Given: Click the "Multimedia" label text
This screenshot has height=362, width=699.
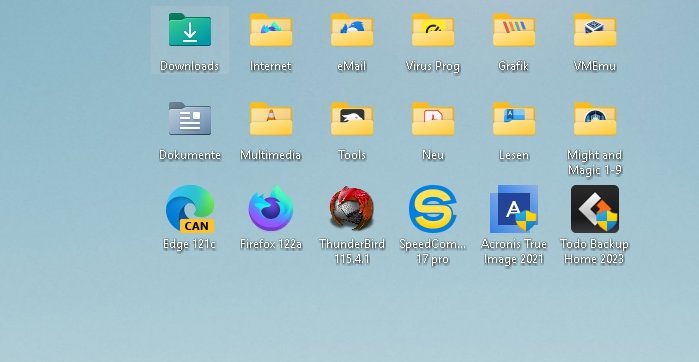Looking at the screenshot, I should tap(271, 155).
